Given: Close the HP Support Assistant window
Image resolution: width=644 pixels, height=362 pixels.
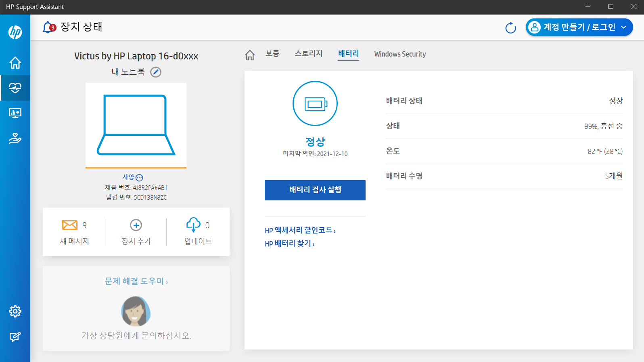Looking at the screenshot, I should click(634, 6).
